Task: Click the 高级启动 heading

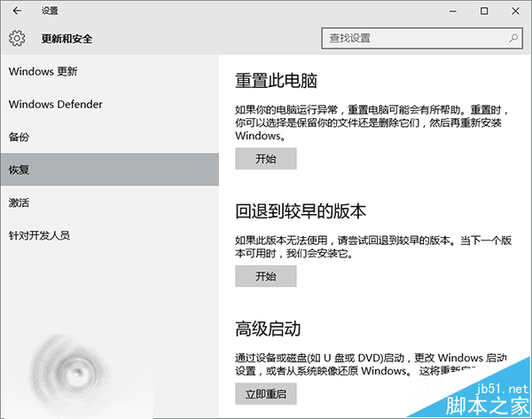Action: tap(268, 328)
